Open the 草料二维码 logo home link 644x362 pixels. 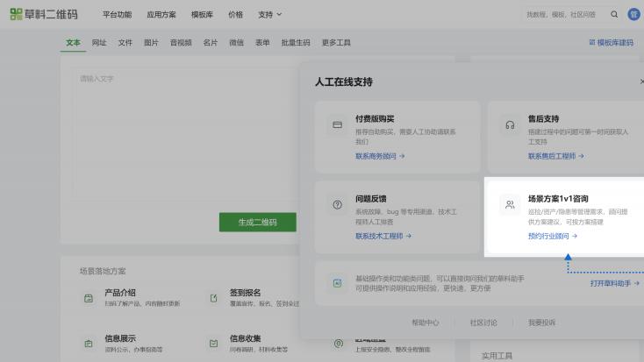tap(44, 14)
